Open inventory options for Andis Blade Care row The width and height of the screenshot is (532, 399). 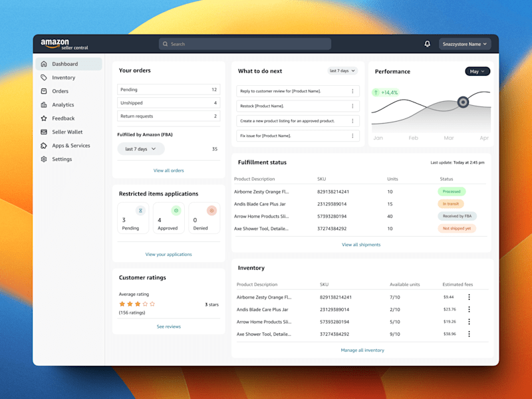(x=469, y=309)
